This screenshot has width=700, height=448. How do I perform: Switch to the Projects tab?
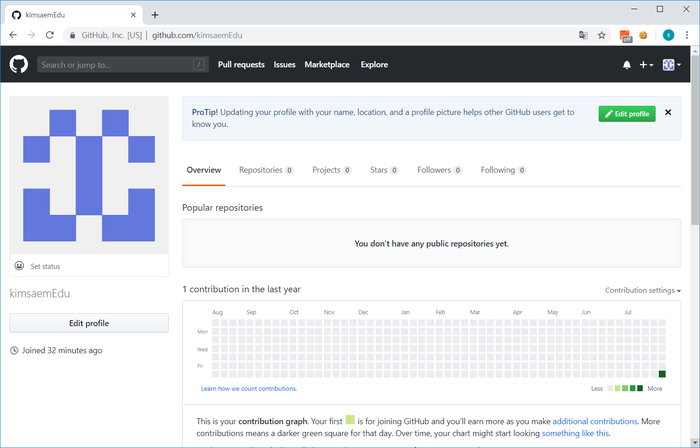(332, 170)
